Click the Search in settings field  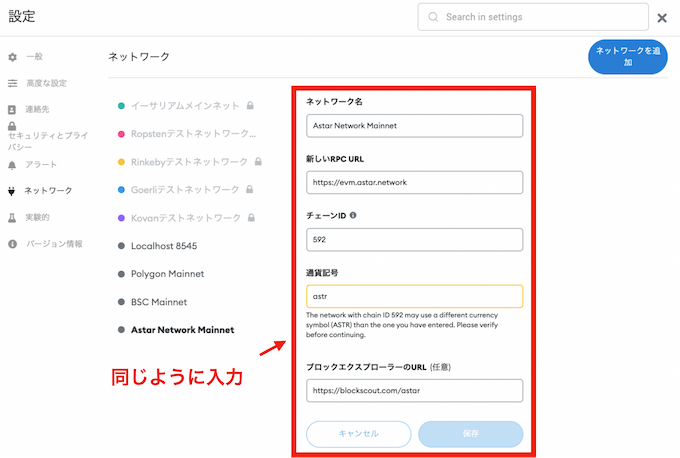[533, 17]
